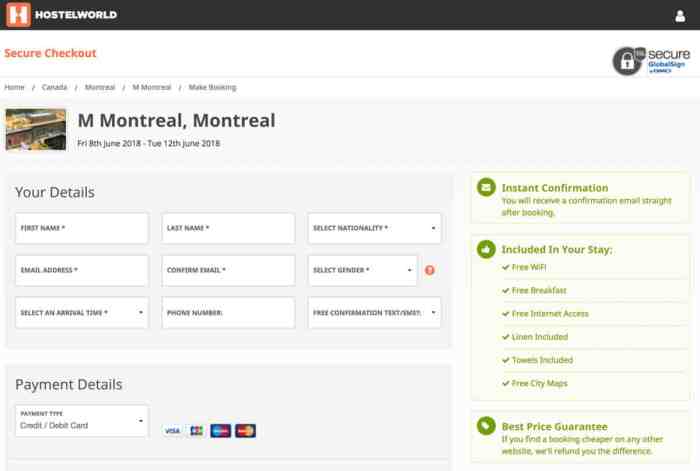Click the First Name input field
700x471 pixels.
tap(82, 228)
